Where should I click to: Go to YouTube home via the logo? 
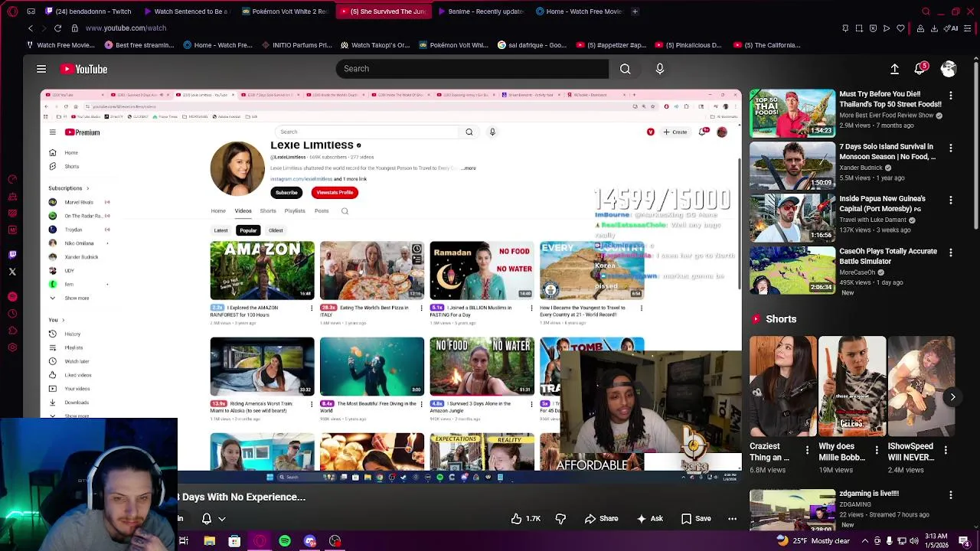(x=84, y=69)
